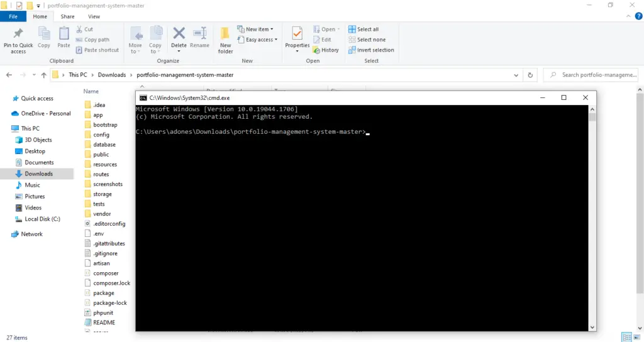Go up one folder with the up arrow
Image resolution: width=644 pixels, height=342 pixels.
coord(43,75)
